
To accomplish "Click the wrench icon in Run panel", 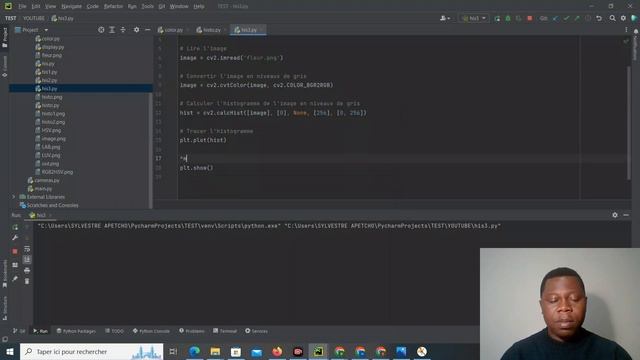I will pos(15,238).
